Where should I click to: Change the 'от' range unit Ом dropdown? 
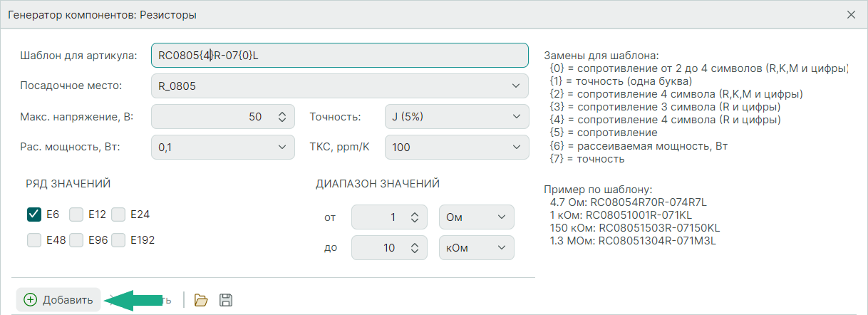476,217
